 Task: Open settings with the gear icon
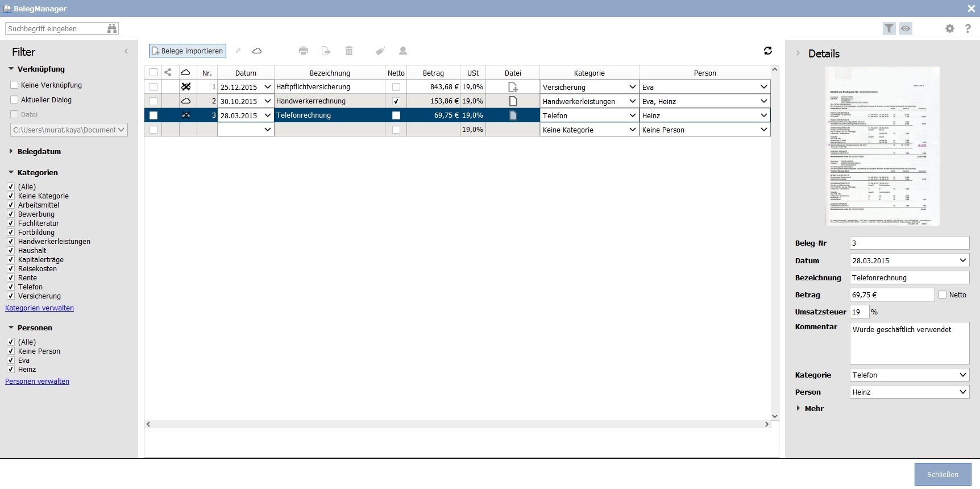950,28
